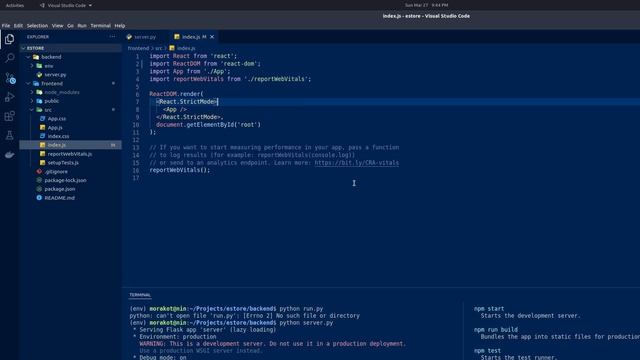Image resolution: width=640 pixels, height=360 pixels.
Task: Open server.py in the file tree
Action: (x=55, y=75)
